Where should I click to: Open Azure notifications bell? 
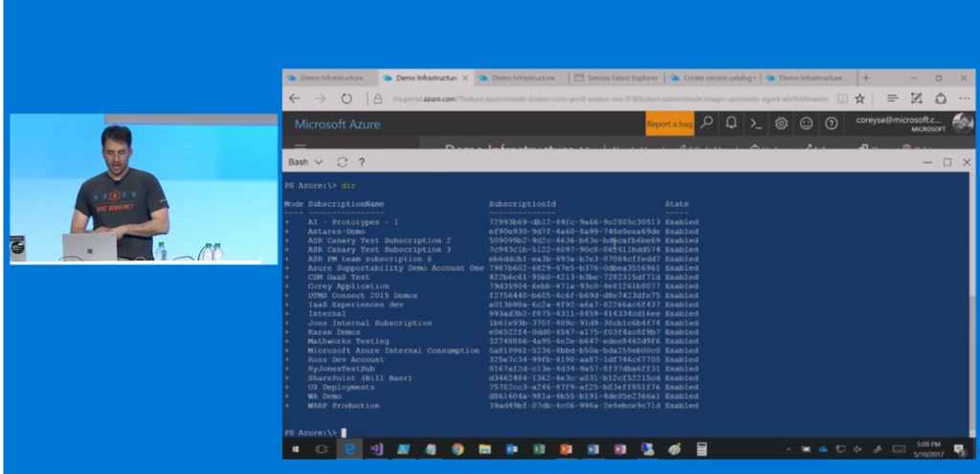click(731, 124)
